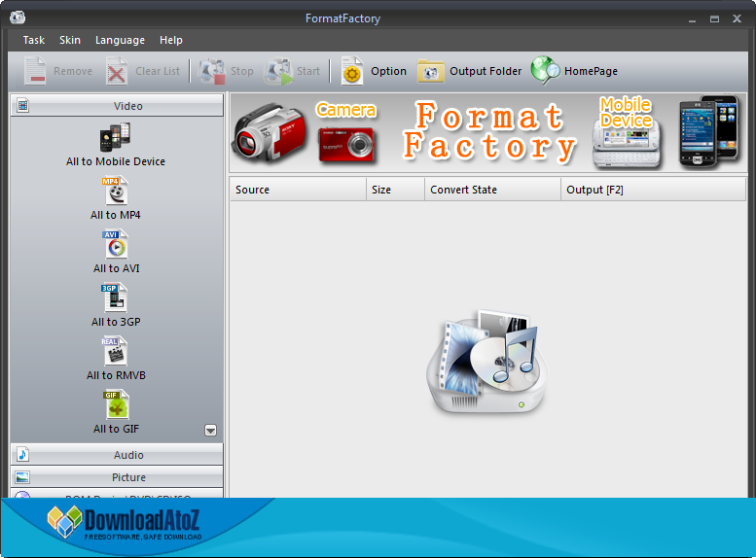
Task: Click the red compact camera banner image
Action: tap(346, 144)
